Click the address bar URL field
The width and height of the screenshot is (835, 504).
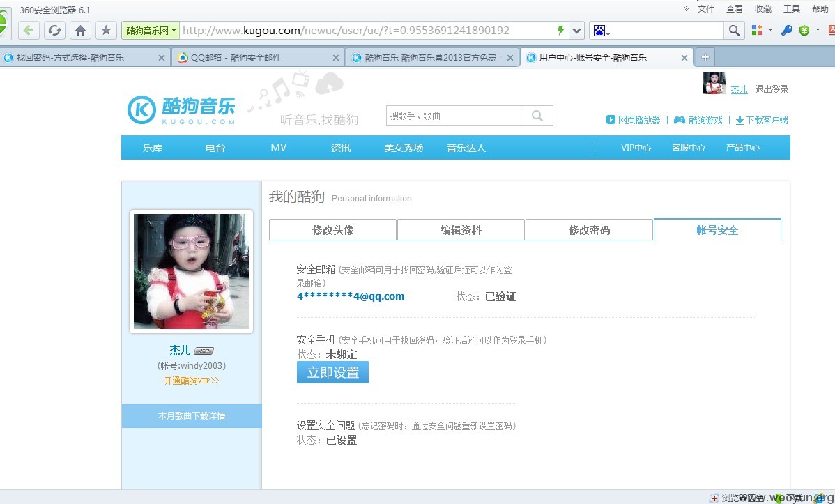coord(367,31)
